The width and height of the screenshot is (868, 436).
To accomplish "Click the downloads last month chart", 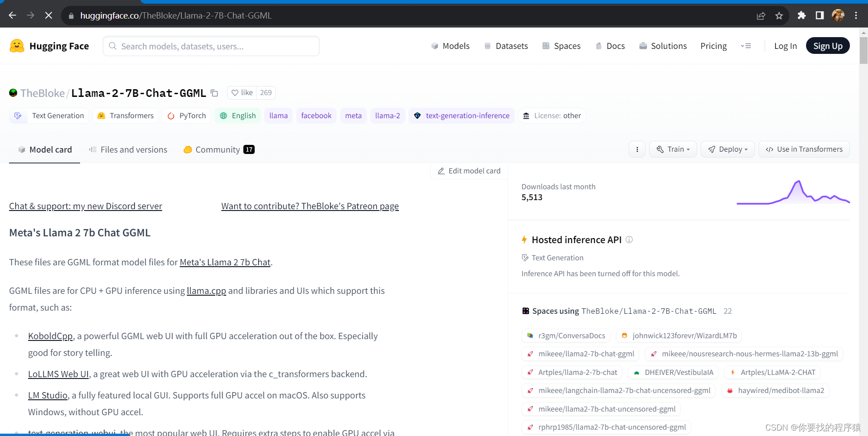I will coord(793,193).
